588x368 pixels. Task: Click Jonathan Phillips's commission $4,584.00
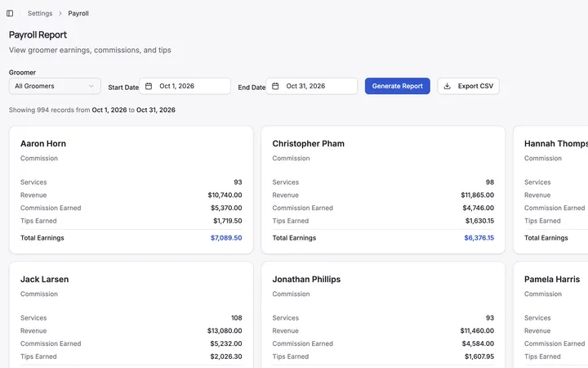[478, 343]
